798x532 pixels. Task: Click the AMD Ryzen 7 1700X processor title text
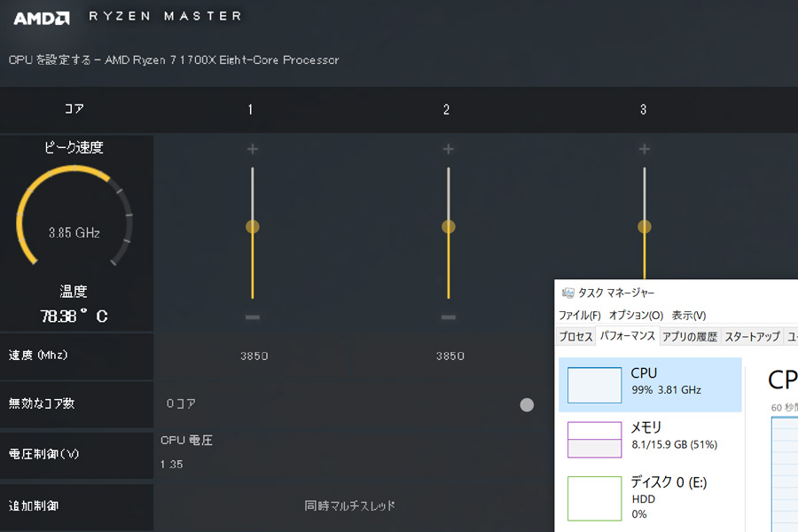[x=222, y=60]
